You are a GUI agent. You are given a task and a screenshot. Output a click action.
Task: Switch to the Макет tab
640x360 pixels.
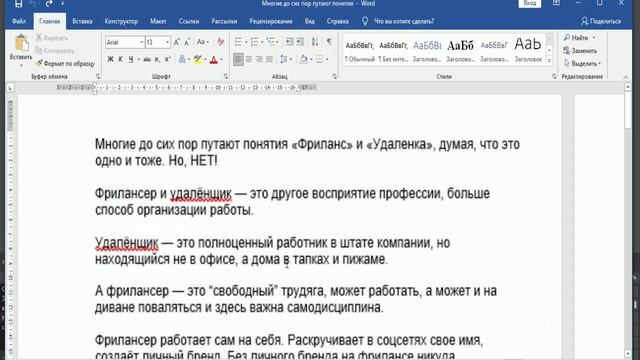(158, 21)
